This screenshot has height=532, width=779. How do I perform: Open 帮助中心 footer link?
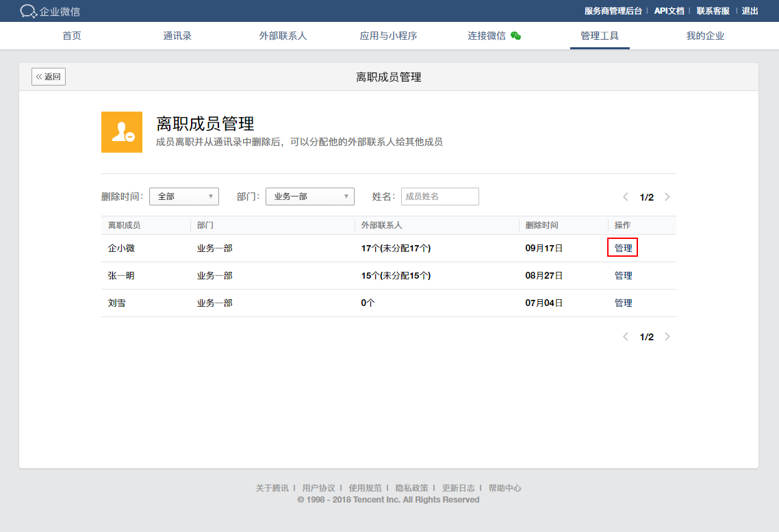click(x=505, y=488)
